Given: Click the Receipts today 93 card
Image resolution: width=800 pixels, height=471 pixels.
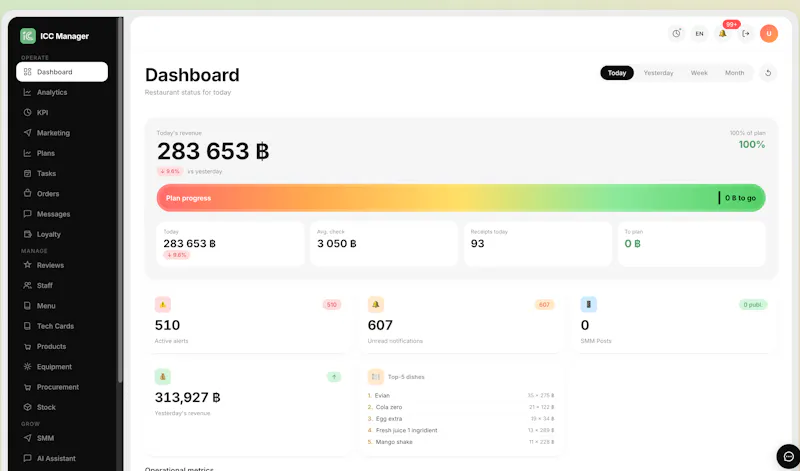Looking at the screenshot, I should tap(538, 244).
